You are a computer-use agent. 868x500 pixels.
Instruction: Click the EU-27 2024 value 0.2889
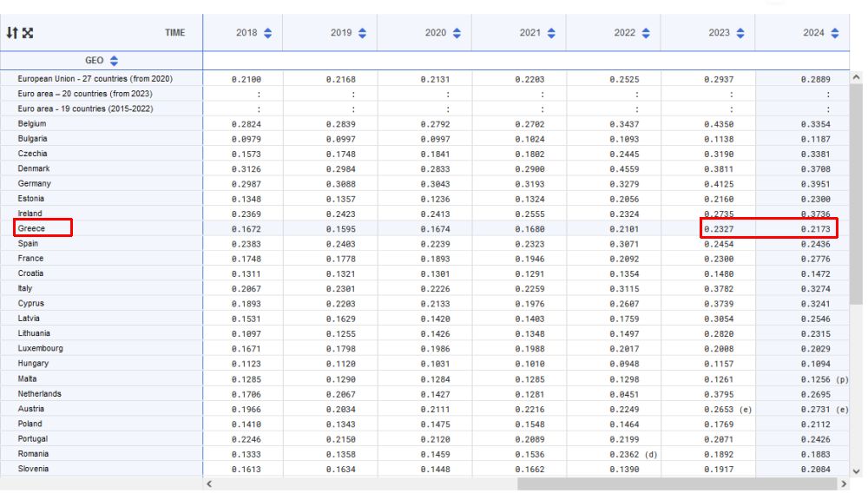[815, 79]
